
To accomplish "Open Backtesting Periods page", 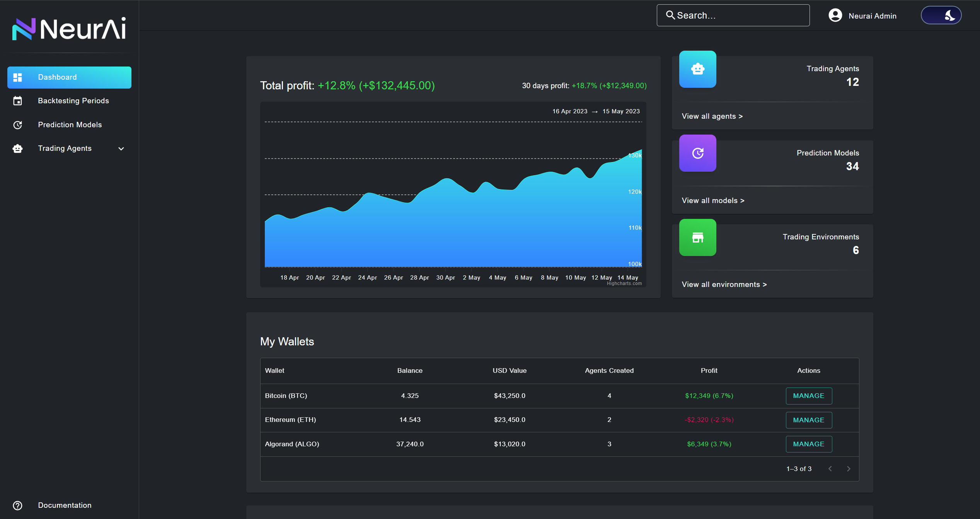I will tap(69, 101).
